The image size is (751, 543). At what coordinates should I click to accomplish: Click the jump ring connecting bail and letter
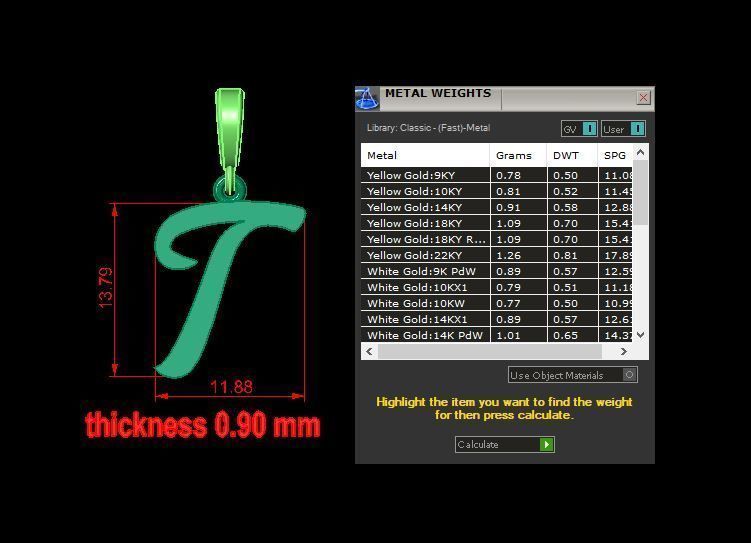[230, 189]
